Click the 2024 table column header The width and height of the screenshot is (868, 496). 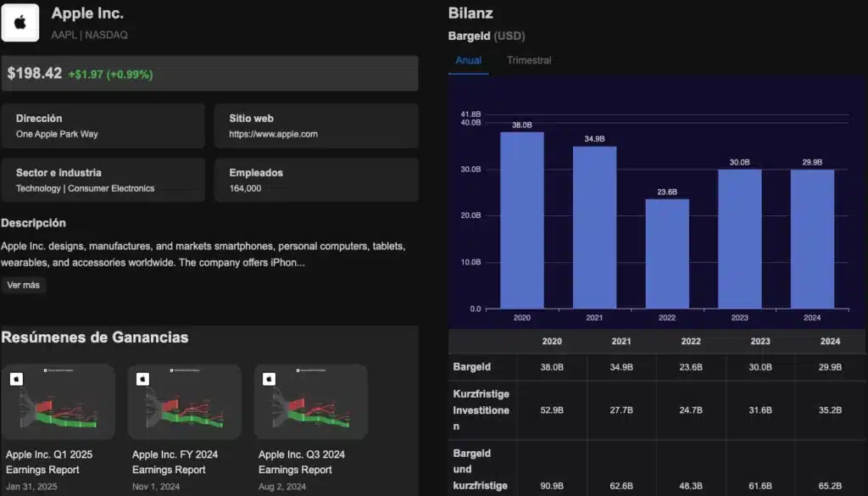tap(830, 342)
